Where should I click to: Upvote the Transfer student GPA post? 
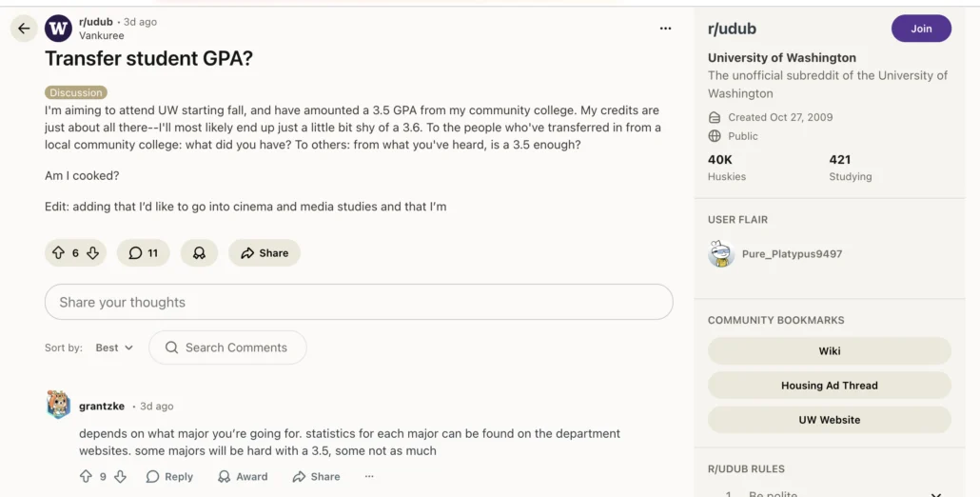coord(58,253)
